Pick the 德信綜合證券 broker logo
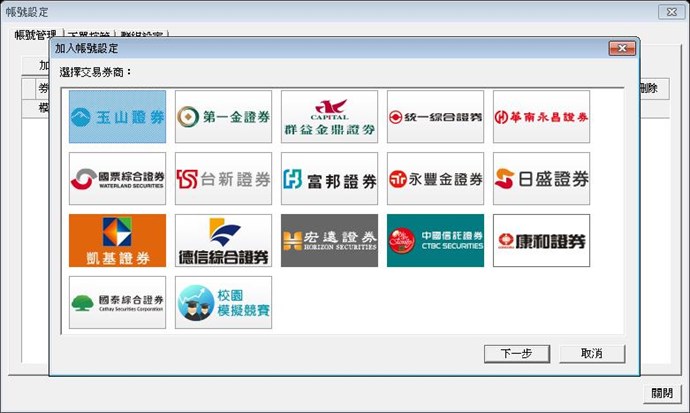This screenshot has height=413, width=690. (223, 240)
